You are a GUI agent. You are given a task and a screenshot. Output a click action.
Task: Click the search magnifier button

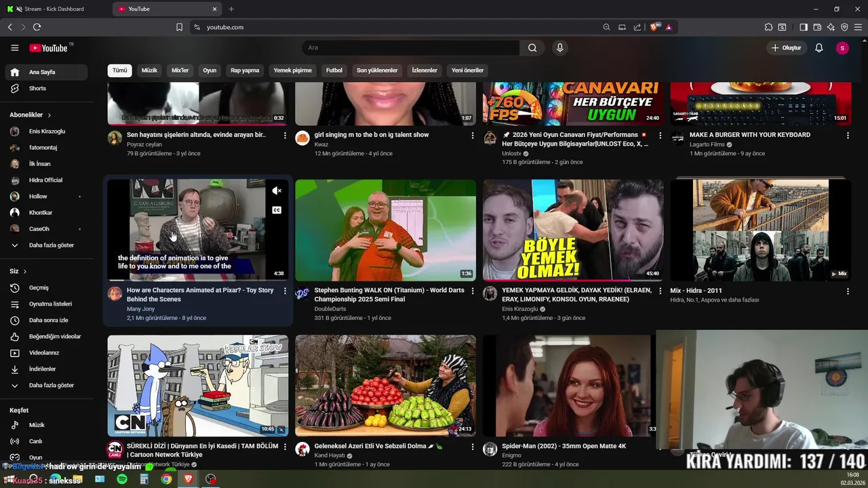click(532, 48)
